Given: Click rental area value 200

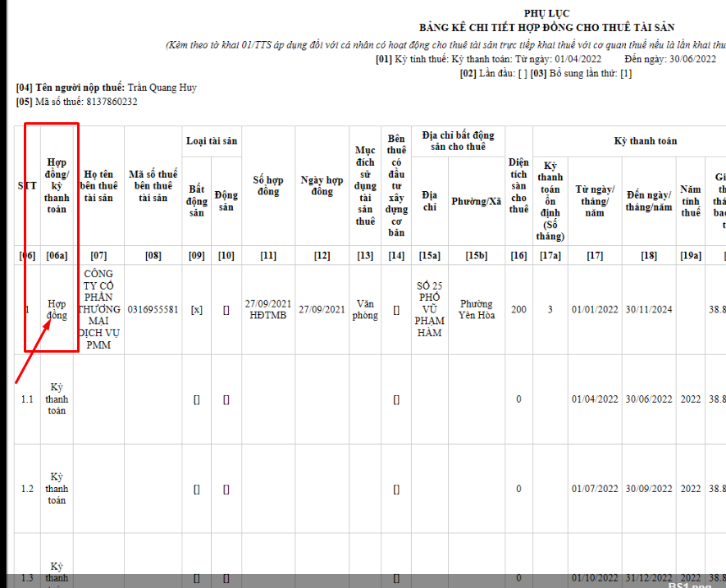Looking at the screenshot, I should pos(518,310).
